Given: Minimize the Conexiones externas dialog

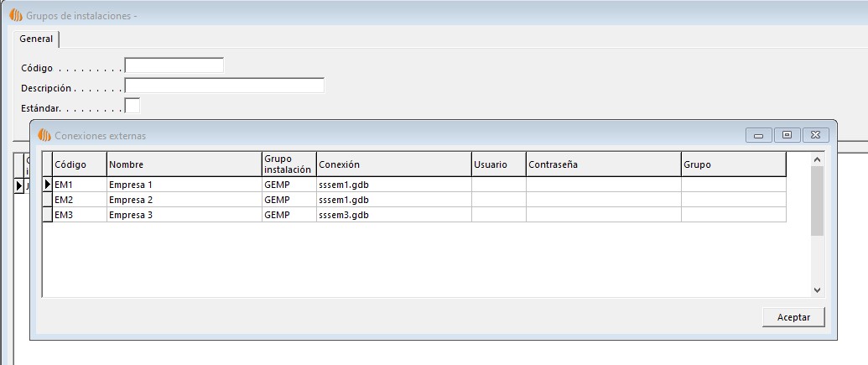Looking at the screenshot, I should tap(758, 135).
